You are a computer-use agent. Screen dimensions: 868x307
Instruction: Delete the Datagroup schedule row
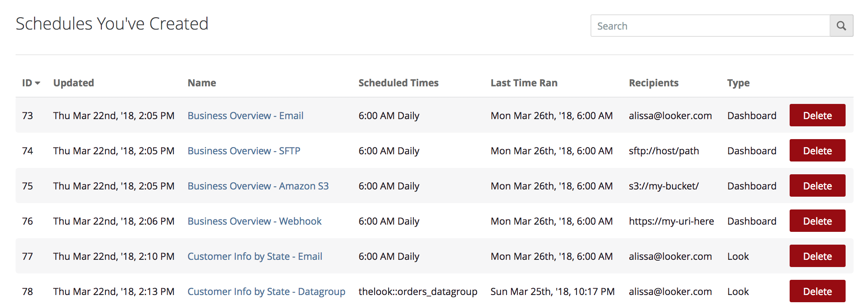coord(817,291)
